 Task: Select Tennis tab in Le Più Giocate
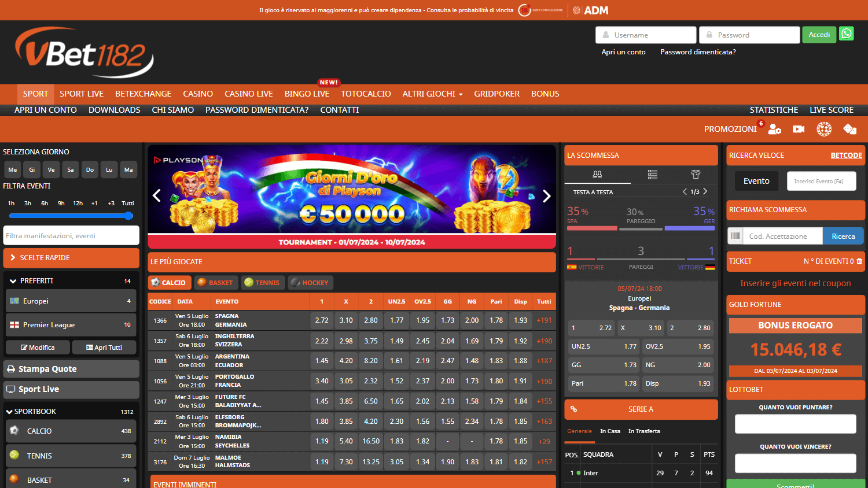click(262, 283)
